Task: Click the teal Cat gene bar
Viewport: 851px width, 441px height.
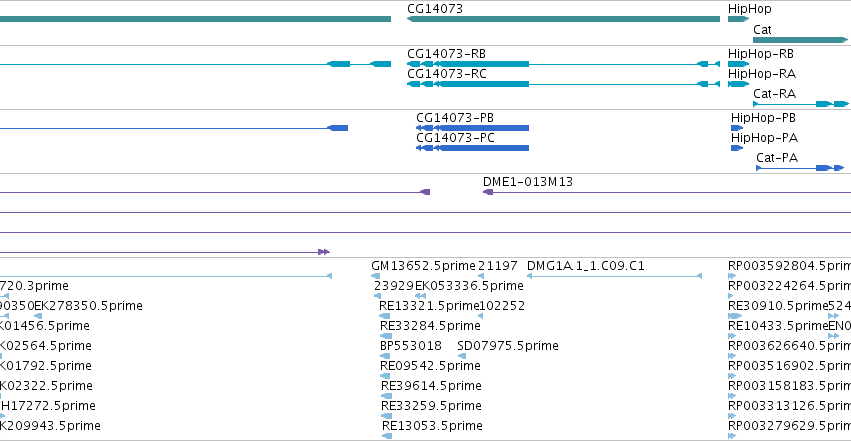Action: (800, 40)
